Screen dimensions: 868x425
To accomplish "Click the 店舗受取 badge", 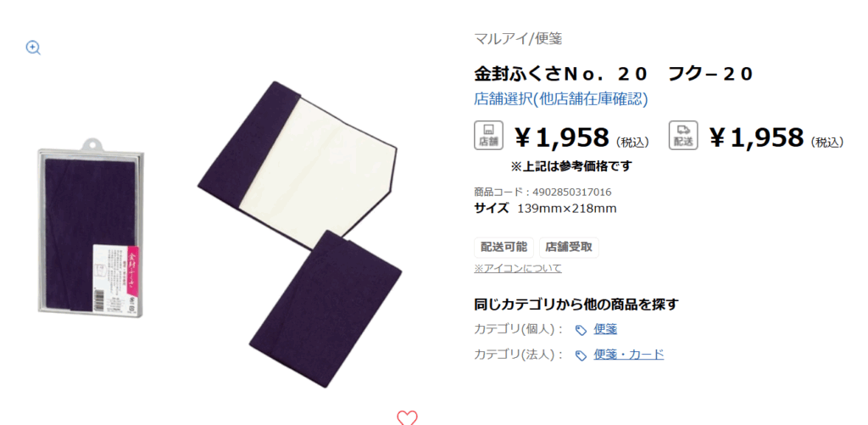I will [x=569, y=247].
